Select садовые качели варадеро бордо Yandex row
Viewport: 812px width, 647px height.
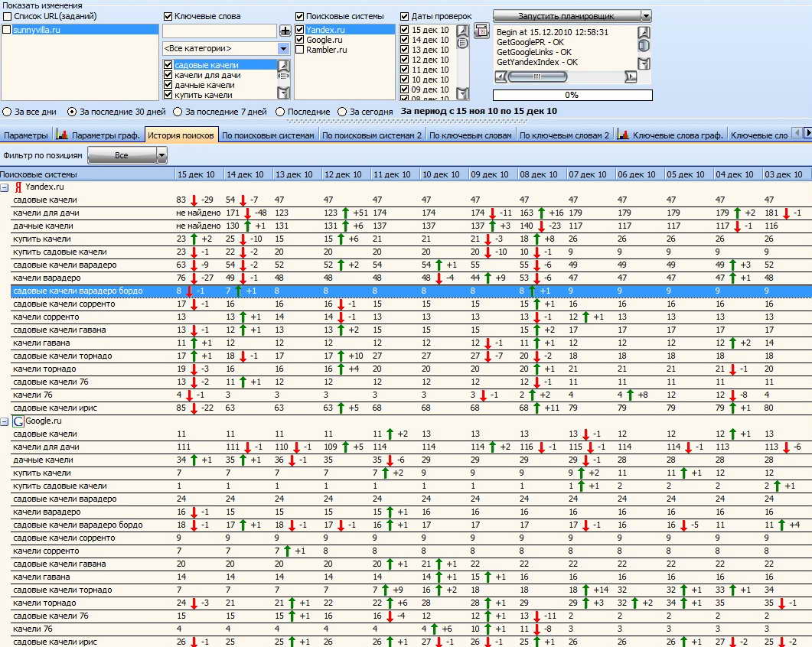pyautogui.click(x=411, y=291)
